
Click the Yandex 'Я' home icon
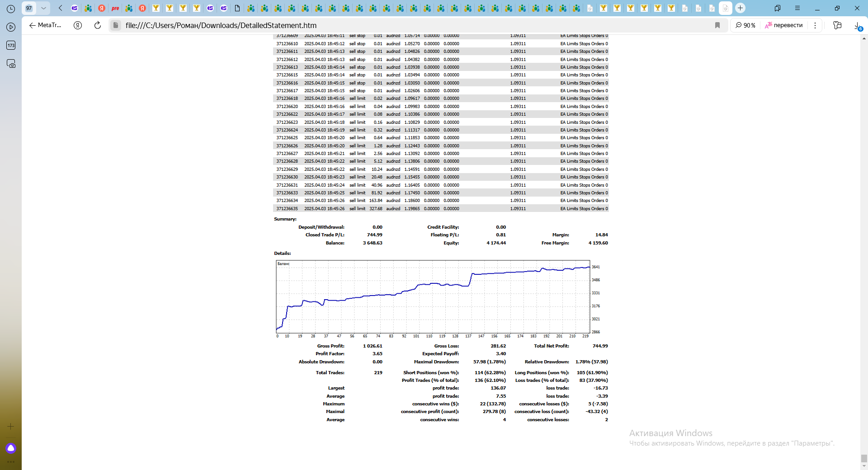pyautogui.click(x=78, y=25)
